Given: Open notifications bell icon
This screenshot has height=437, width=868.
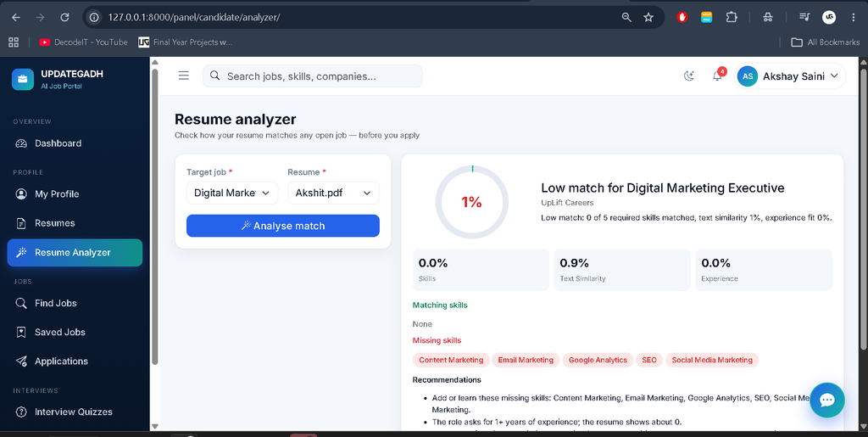Looking at the screenshot, I should (717, 76).
